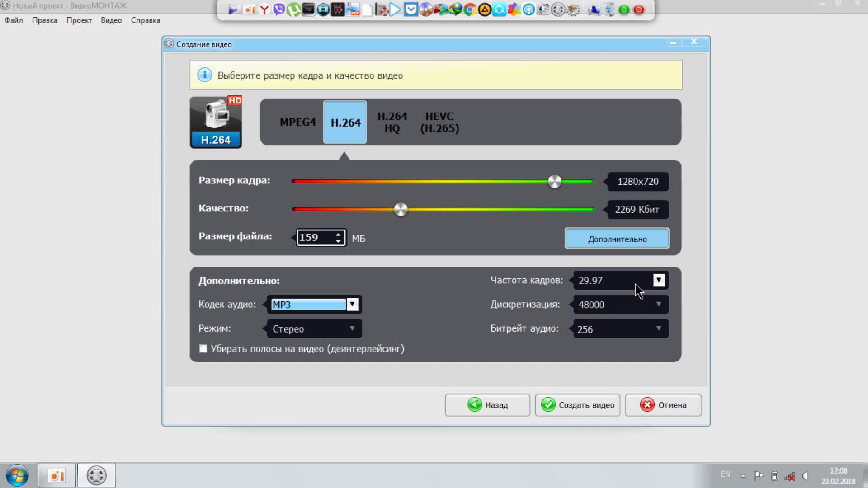Choose the HEVC (H.265) codec tab
The image size is (868, 488).
click(x=439, y=122)
